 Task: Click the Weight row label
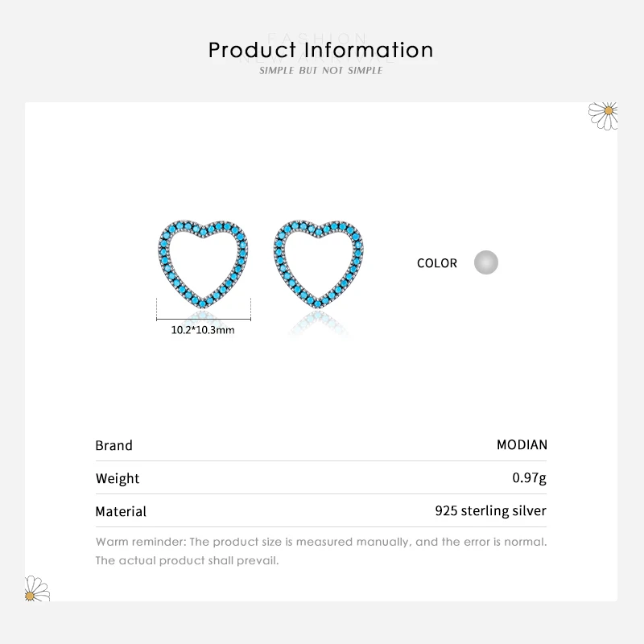118,478
